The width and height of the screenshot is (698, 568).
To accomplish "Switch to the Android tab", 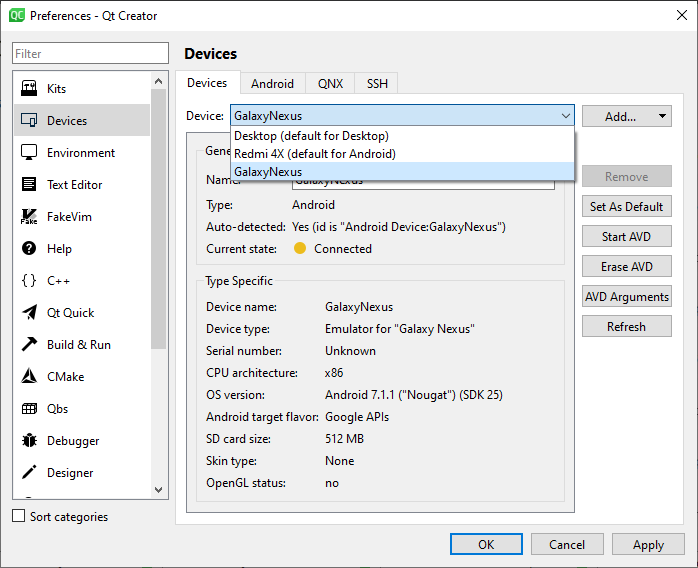I will pos(272,84).
